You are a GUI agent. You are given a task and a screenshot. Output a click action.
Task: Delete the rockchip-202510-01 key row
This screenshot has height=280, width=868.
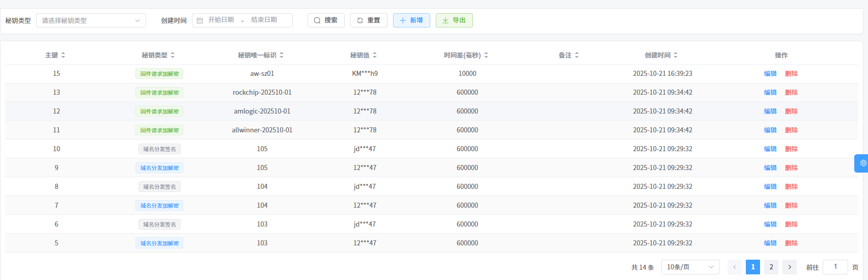791,93
